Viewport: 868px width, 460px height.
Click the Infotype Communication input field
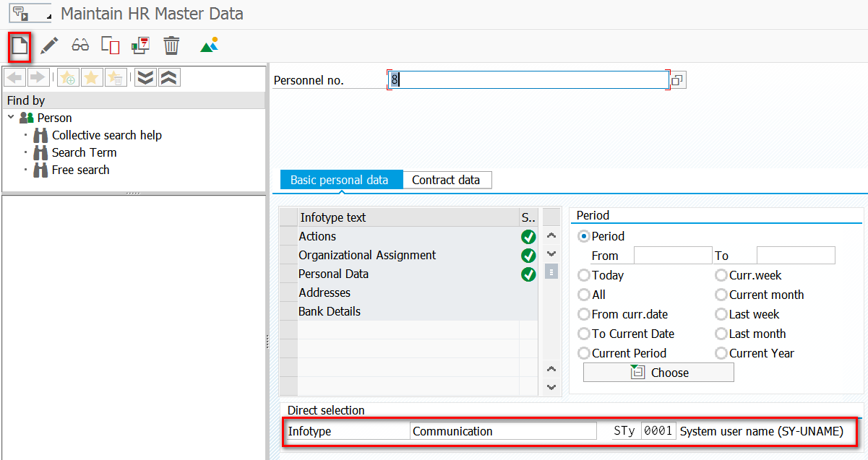point(503,431)
